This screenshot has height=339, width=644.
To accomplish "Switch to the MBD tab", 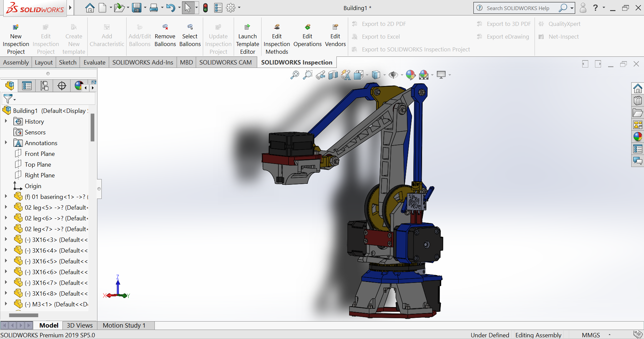I will pos(186,62).
